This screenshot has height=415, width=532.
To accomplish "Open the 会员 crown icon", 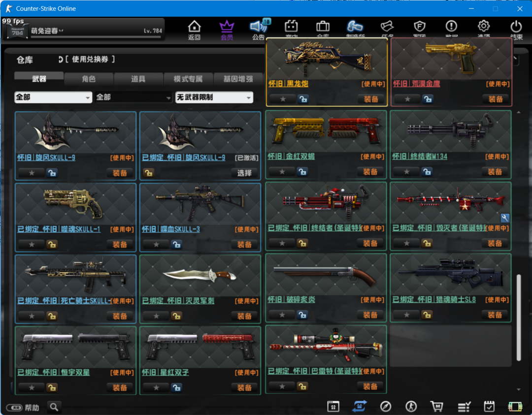I will coord(227,27).
